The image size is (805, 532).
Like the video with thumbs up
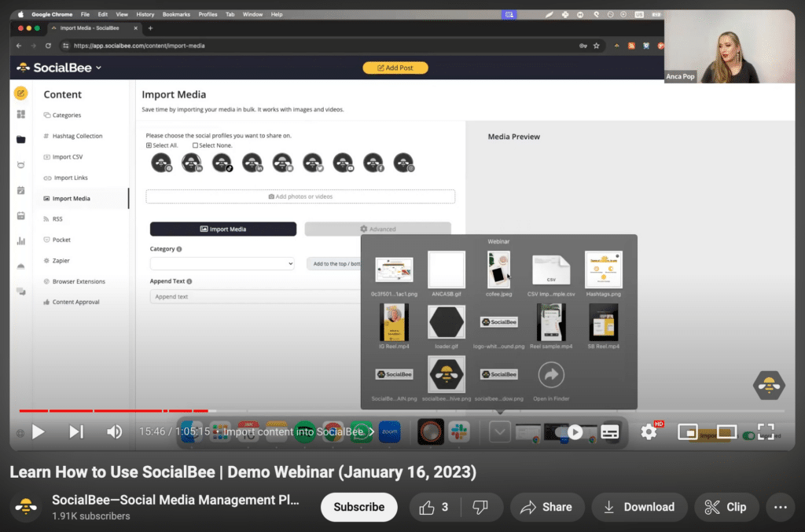click(435, 507)
